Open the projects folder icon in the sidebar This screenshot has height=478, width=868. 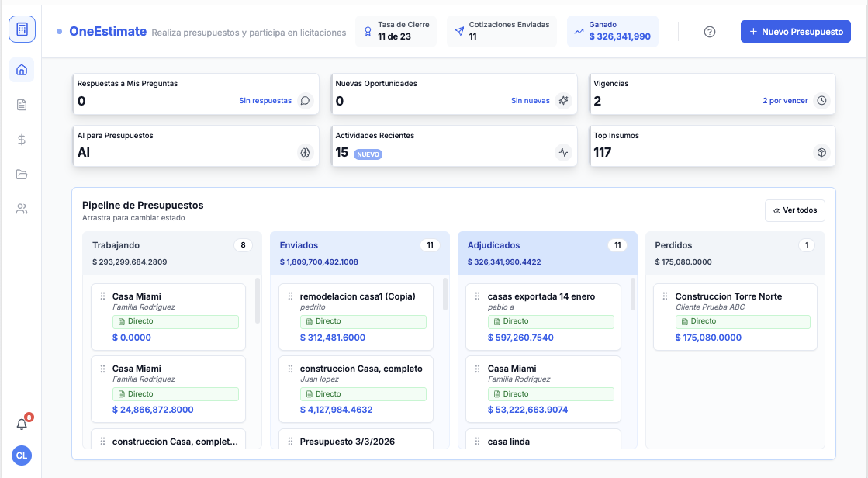22,175
